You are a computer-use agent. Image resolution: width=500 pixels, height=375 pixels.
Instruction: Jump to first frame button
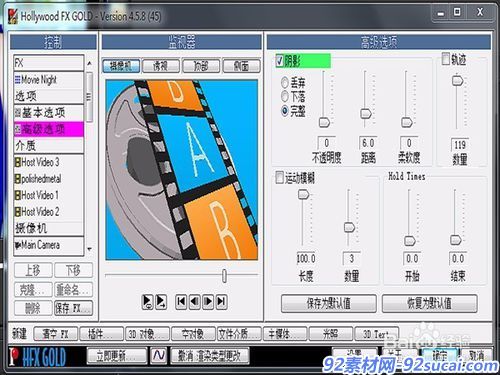pos(181,302)
